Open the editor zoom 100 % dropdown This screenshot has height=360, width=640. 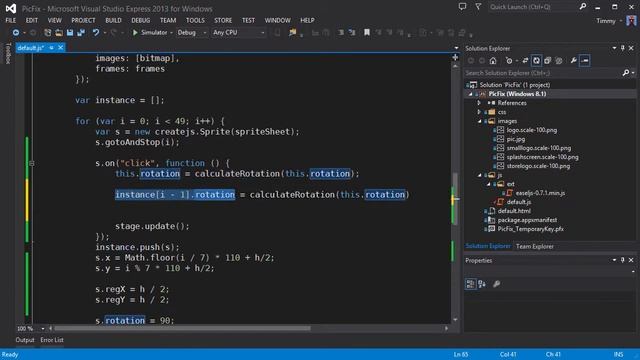click(42, 328)
